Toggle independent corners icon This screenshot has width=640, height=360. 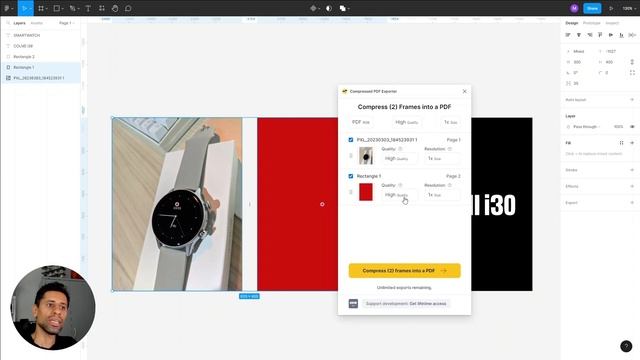point(632,73)
